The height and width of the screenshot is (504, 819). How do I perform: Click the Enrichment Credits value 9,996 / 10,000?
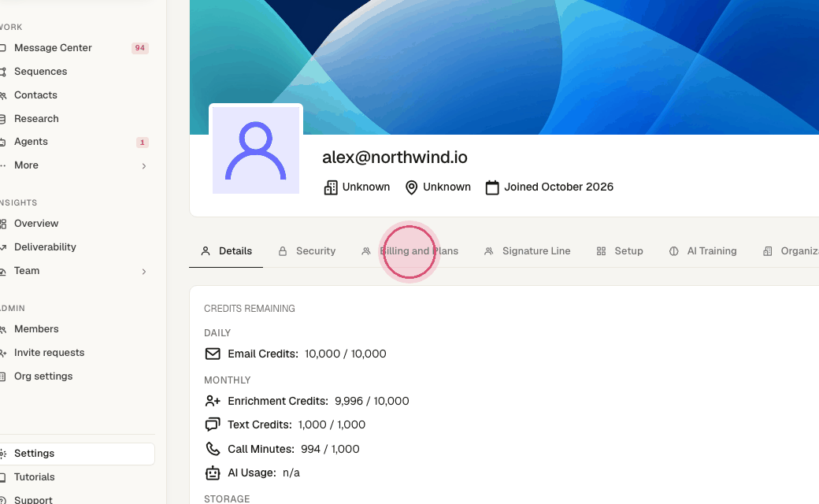tap(372, 401)
